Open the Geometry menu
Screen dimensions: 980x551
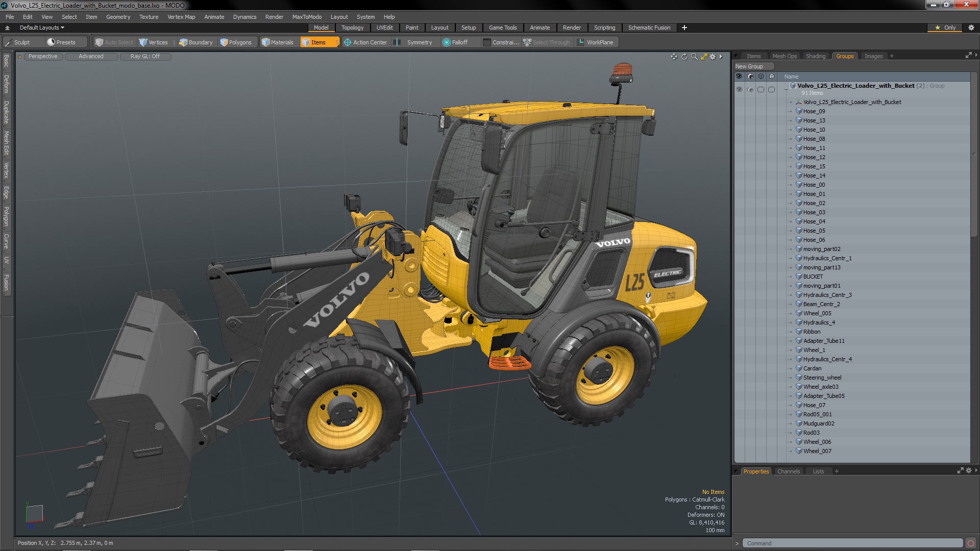tap(118, 17)
